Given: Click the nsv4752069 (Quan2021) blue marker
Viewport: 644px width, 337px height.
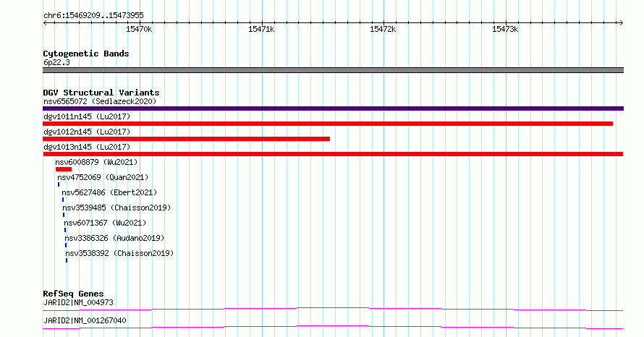Looking at the screenshot, I should click(x=59, y=184).
